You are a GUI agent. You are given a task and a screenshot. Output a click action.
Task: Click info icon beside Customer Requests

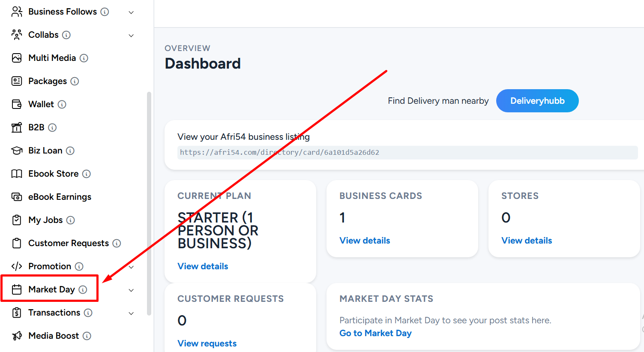click(x=117, y=243)
